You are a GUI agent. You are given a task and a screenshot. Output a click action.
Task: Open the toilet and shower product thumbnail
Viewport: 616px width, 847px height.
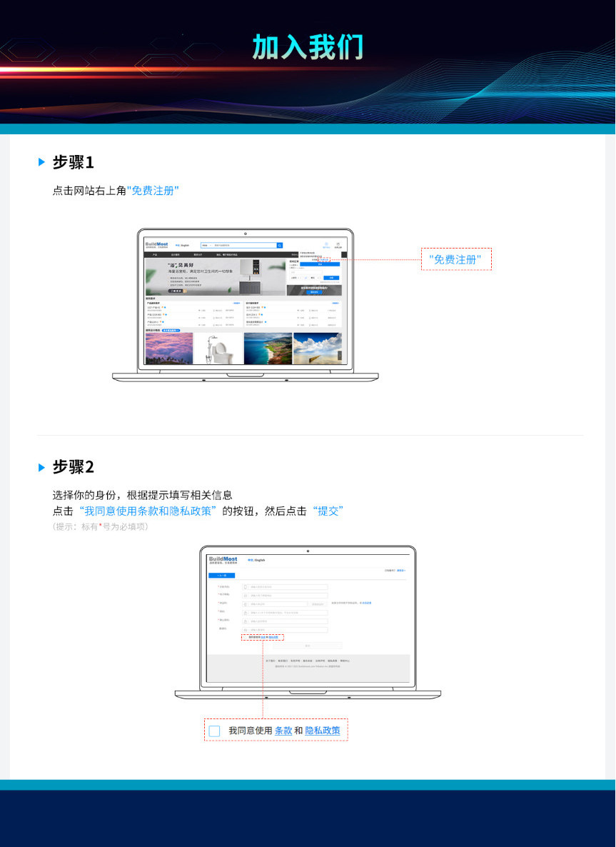pyautogui.click(x=218, y=349)
